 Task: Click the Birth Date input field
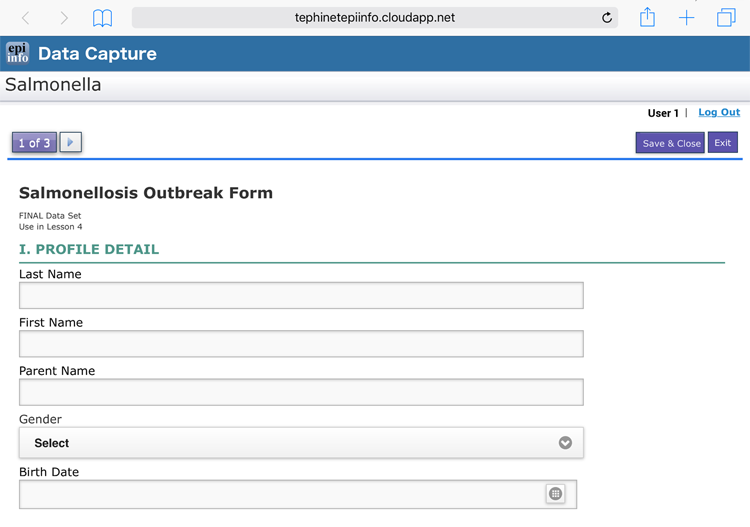pos(280,494)
